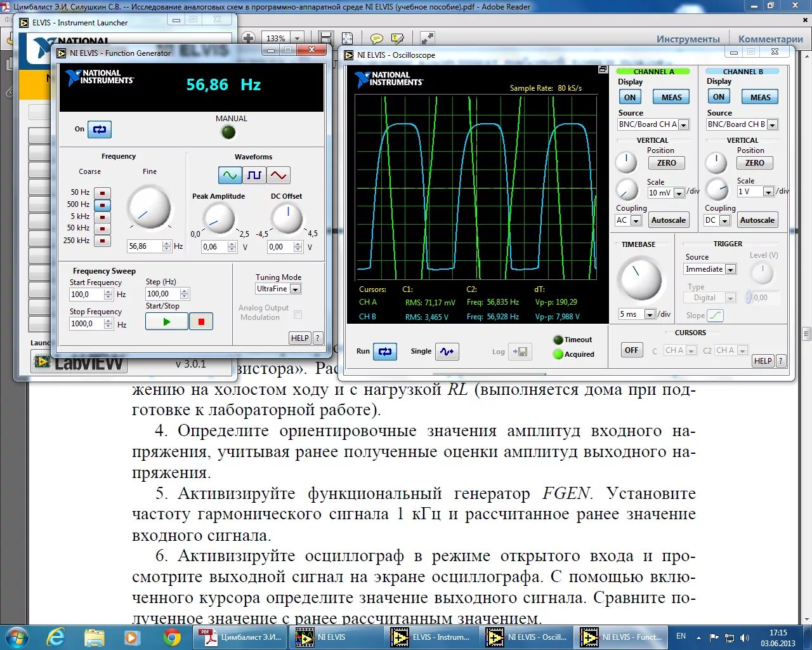Toggle the Function Generator On button

100,129
